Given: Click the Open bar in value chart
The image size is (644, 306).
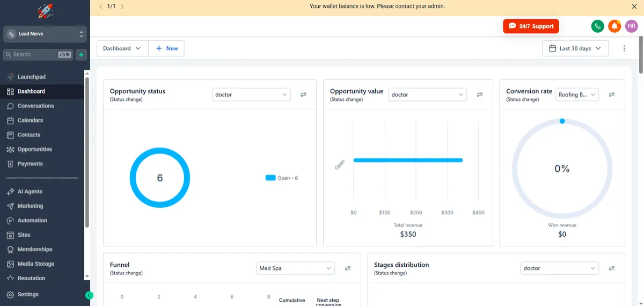Looking at the screenshot, I should click(x=408, y=160).
